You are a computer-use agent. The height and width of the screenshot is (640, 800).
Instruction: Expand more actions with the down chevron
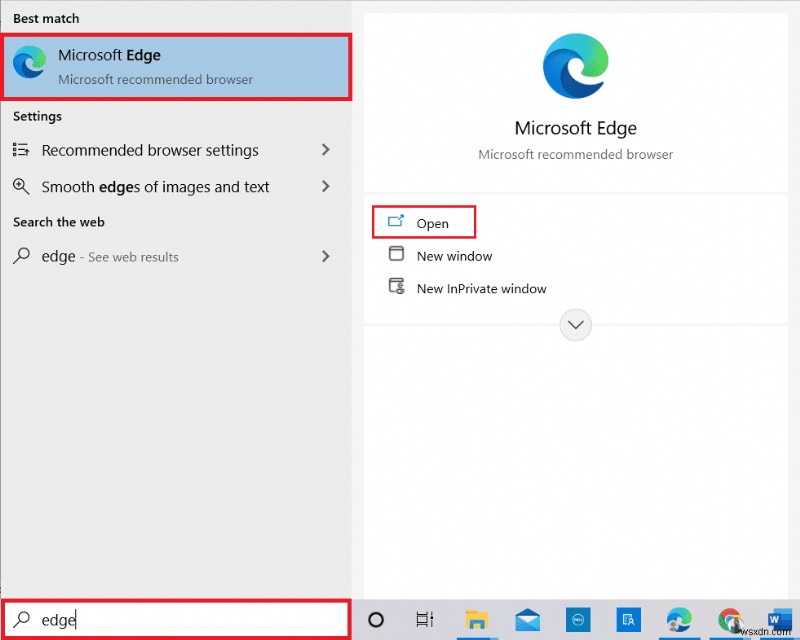(576, 325)
